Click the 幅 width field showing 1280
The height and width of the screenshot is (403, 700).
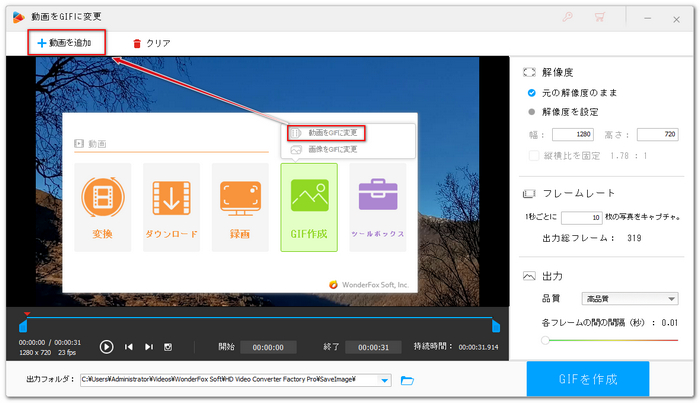click(572, 134)
